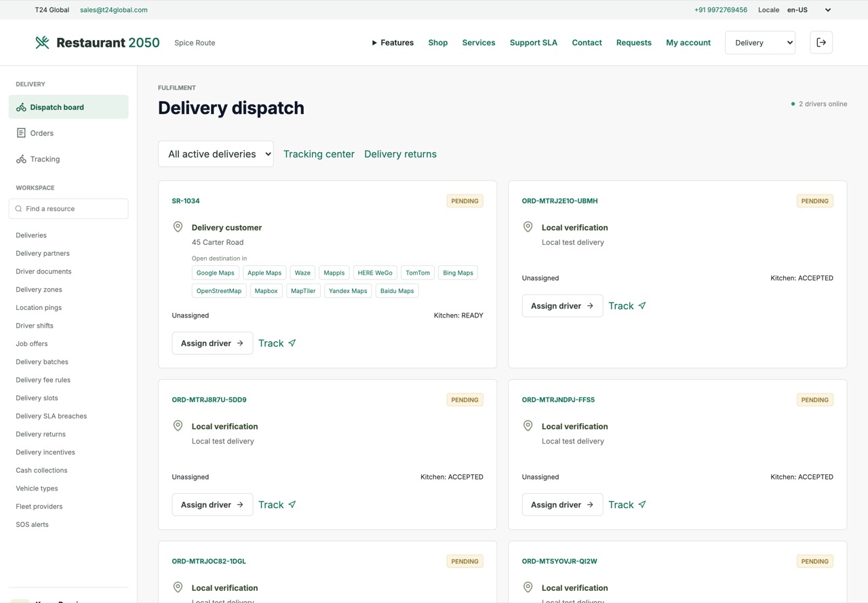Open the Contact page link

coord(587,43)
